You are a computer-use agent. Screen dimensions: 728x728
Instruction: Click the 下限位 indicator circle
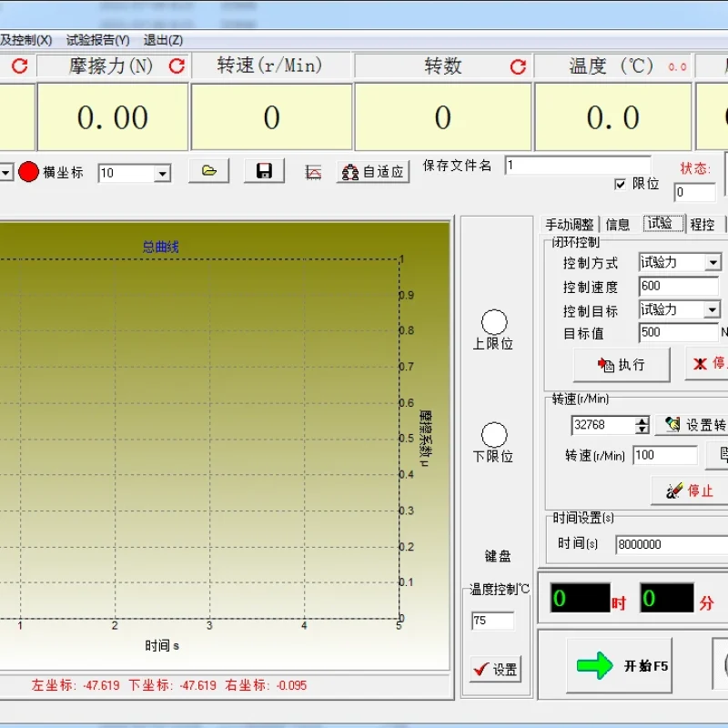pyautogui.click(x=494, y=435)
